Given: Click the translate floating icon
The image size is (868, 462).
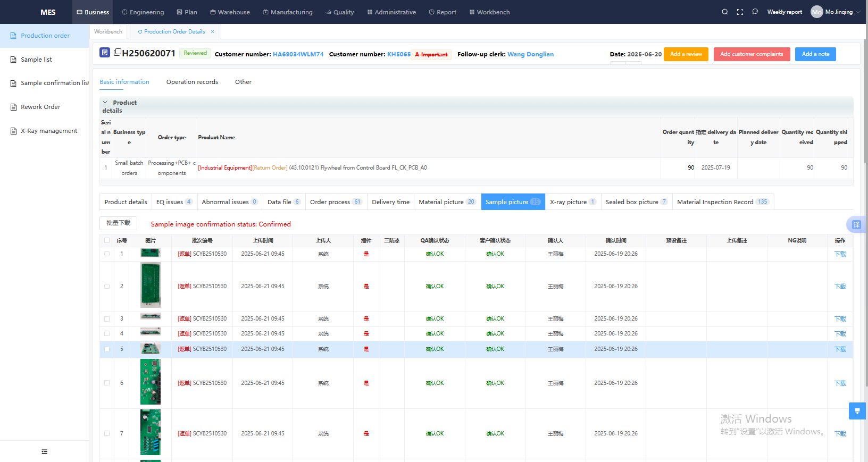Looking at the screenshot, I should pyautogui.click(x=856, y=224).
